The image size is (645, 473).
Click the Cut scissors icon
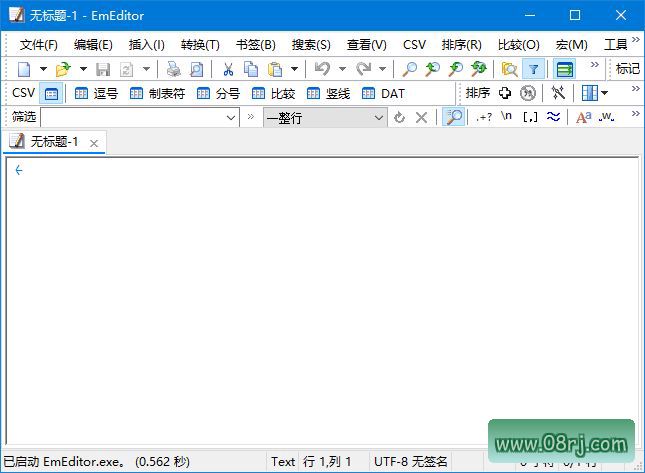[228, 69]
